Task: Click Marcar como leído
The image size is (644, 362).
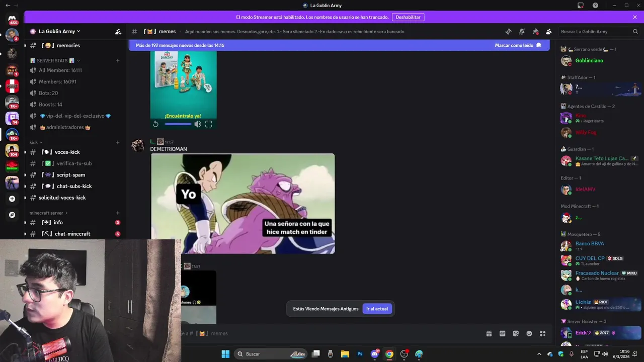Action: 518,45
